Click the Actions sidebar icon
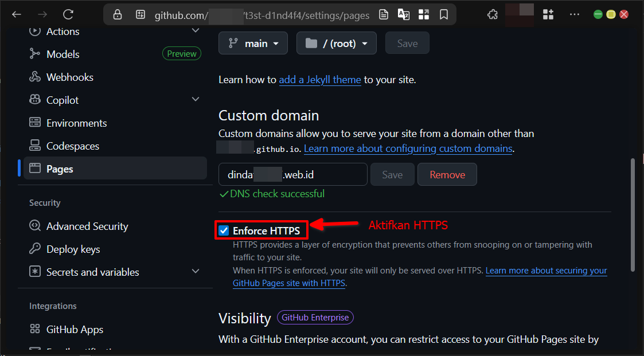The width and height of the screenshot is (644, 356). click(x=34, y=31)
